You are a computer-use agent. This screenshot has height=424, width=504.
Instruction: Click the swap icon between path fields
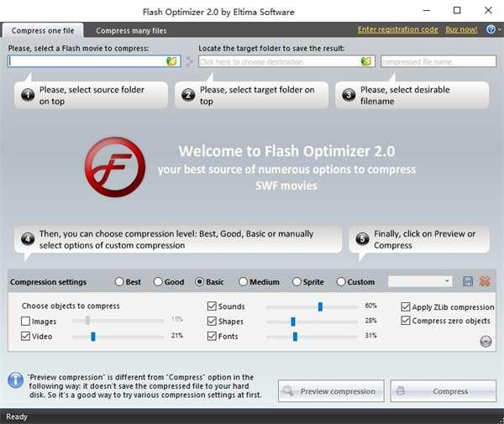tap(189, 61)
